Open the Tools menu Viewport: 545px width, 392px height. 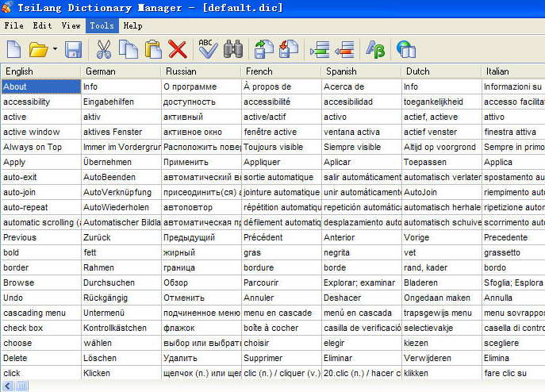coord(102,25)
